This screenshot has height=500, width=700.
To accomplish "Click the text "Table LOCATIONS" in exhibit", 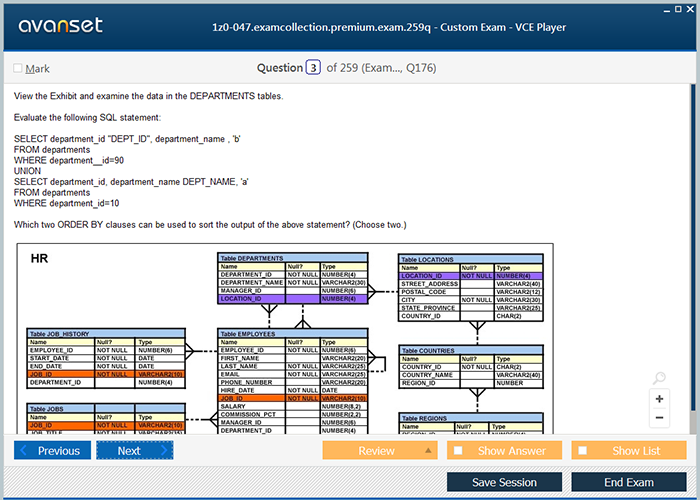I will [427, 259].
